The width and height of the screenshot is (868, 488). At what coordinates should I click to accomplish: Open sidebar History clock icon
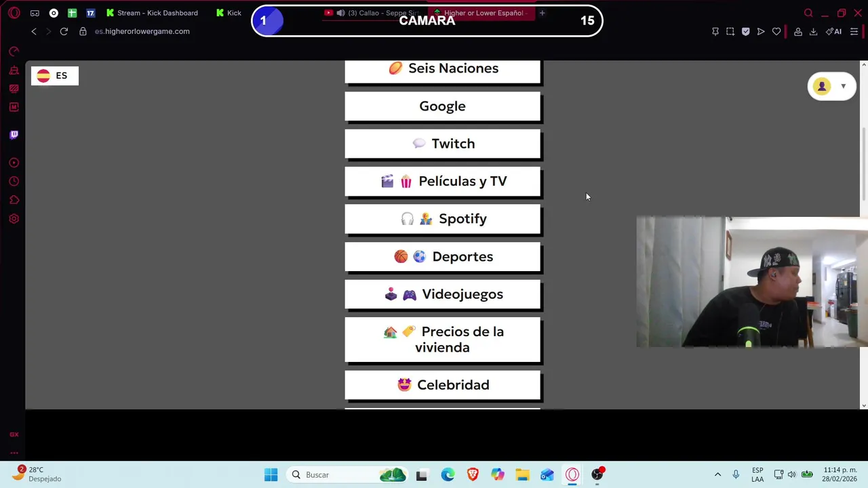pyautogui.click(x=14, y=181)
